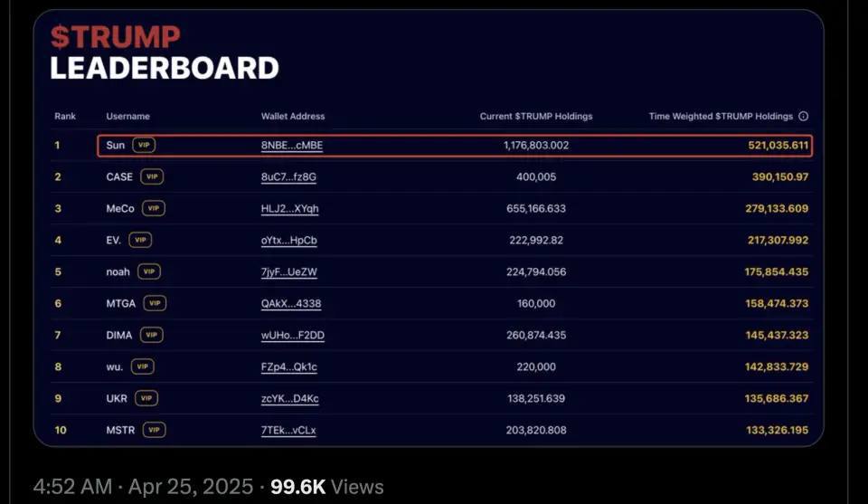This screenshot has height=504, width=868.
Task: Open wallet address HLJ2...XYqh
Action: 290,208
